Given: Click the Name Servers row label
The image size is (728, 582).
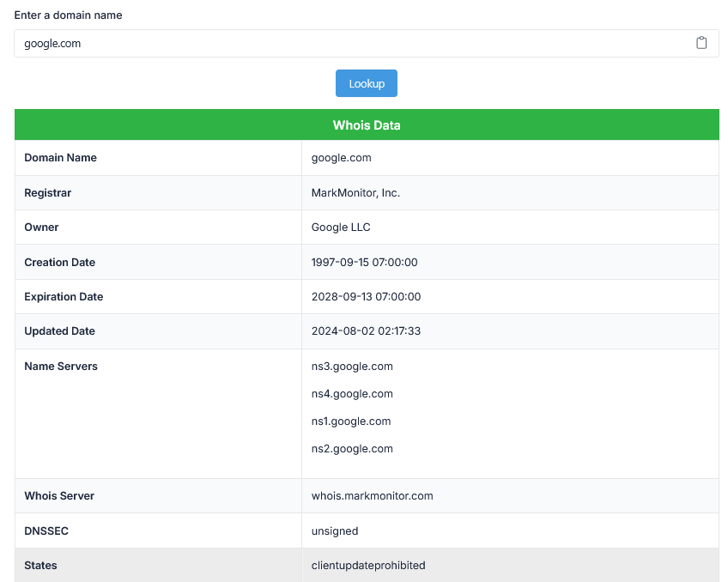Looking at the screenshot, I should click(61, 367).
